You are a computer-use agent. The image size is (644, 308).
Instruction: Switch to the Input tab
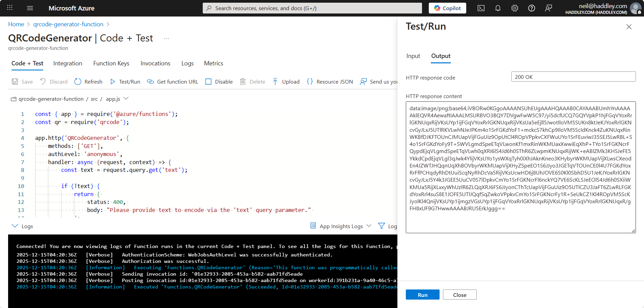pyautogui.click(x=413, y=56)
